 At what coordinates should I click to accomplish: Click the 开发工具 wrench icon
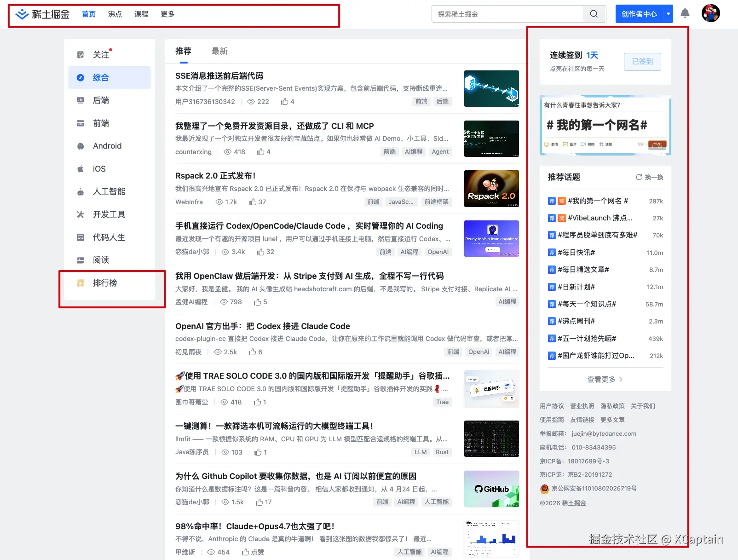coord(81,214)
